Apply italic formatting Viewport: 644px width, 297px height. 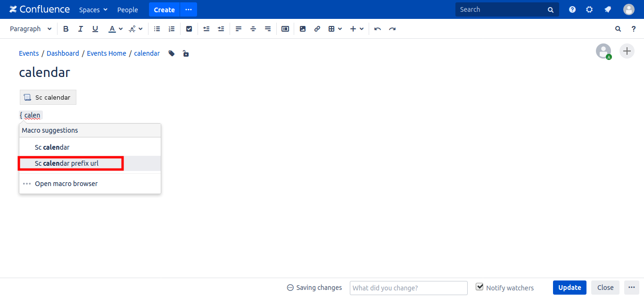81,29
